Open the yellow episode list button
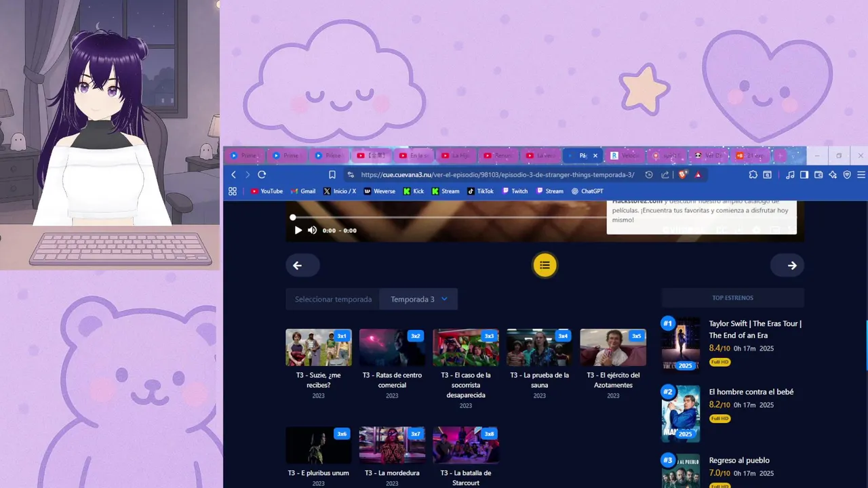Viewport: 868px width, 488px height. 545,265
